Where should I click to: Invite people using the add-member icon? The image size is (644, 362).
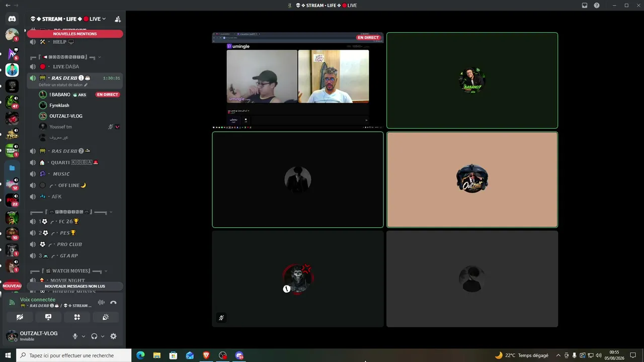click(118, 19)
